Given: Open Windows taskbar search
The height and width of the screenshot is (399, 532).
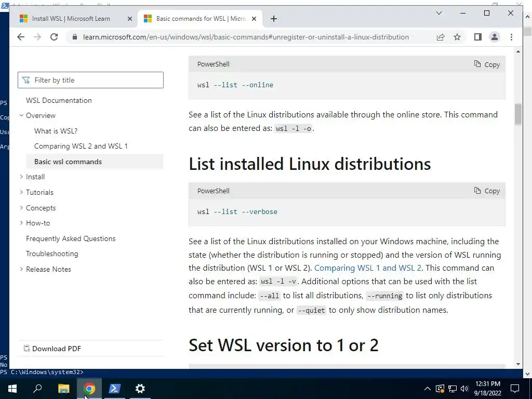Looking at the screenshot, I should [37, 389].
